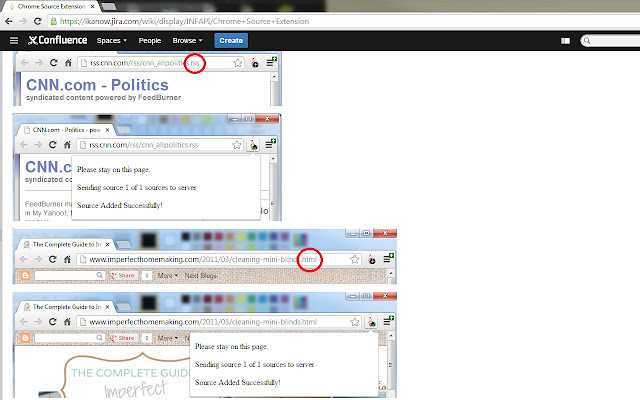This screenshot has height=400, width=640.
Task: Click the CNN.com - Politics heading with the circled .rss
Action: (x=97, y=85)
